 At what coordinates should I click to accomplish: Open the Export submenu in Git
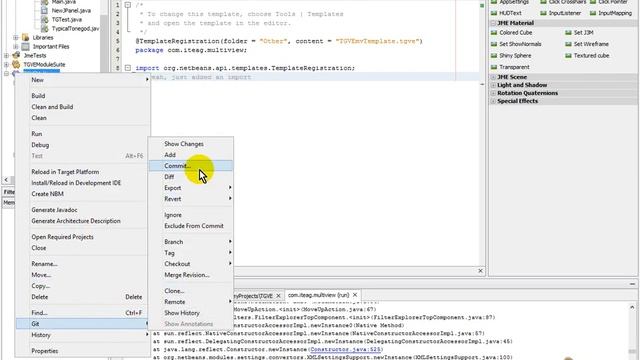click(191, 188)
